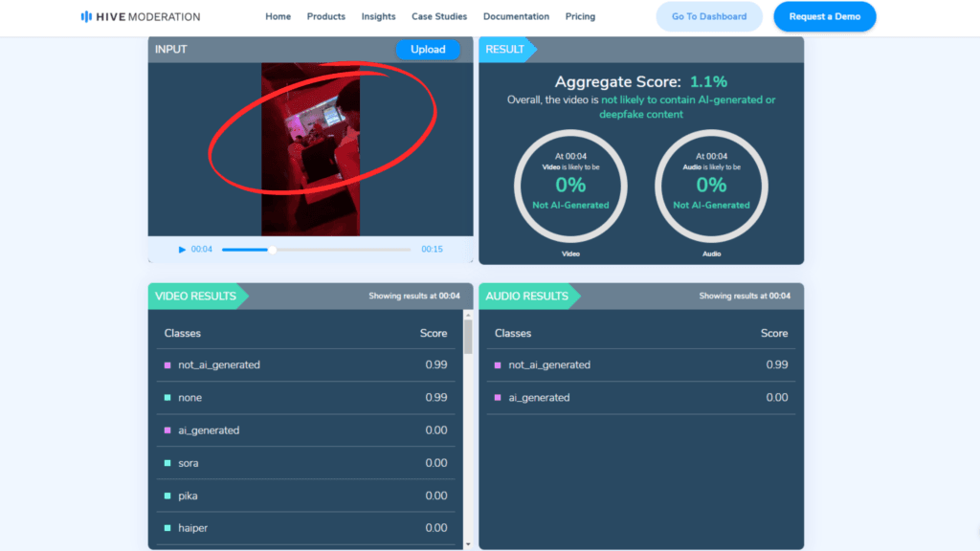Screen dimensions: 980x551
Task: Click purple marker beside video not_ai_generated
Action: click(x=167, y=365)
